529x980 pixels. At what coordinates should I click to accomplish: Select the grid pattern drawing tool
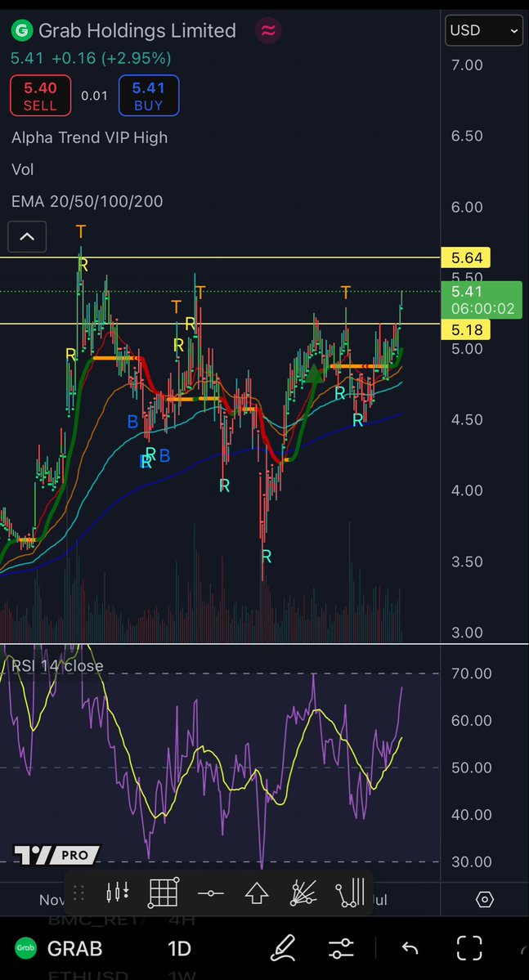coord(164,893)
